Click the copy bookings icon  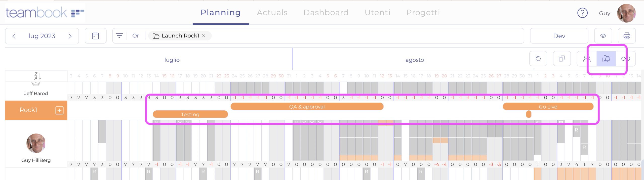click(x=562, y=59)
